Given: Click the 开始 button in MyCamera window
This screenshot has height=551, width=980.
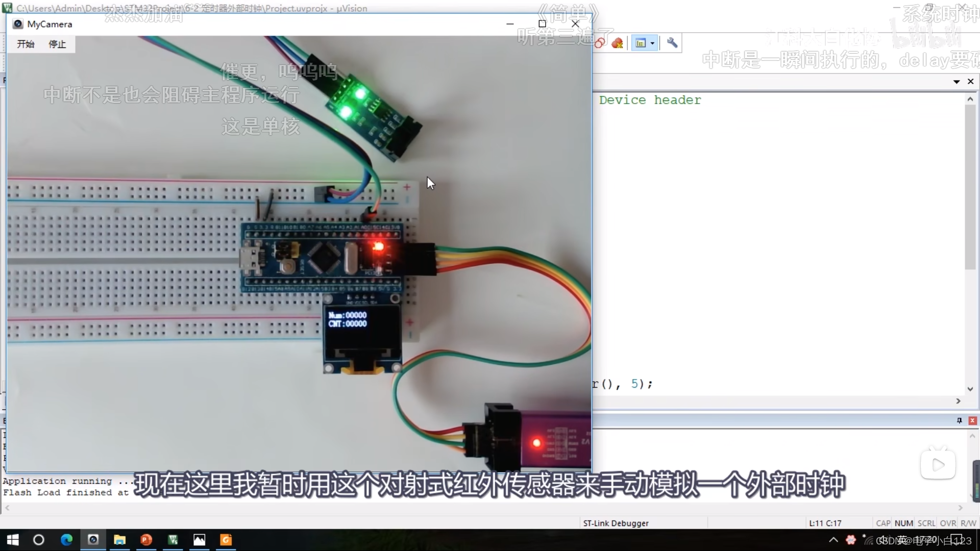Looking at the screenshot, I should click(x=25, y=43).
